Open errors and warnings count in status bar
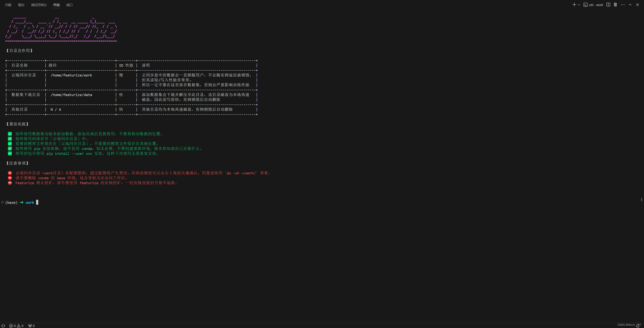 pos(16,326)
